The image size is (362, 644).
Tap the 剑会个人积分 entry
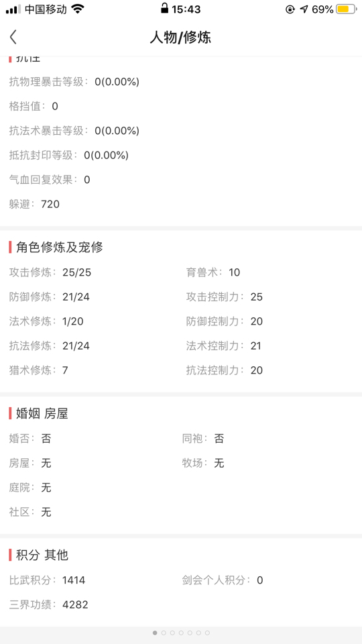coord(223,580)
